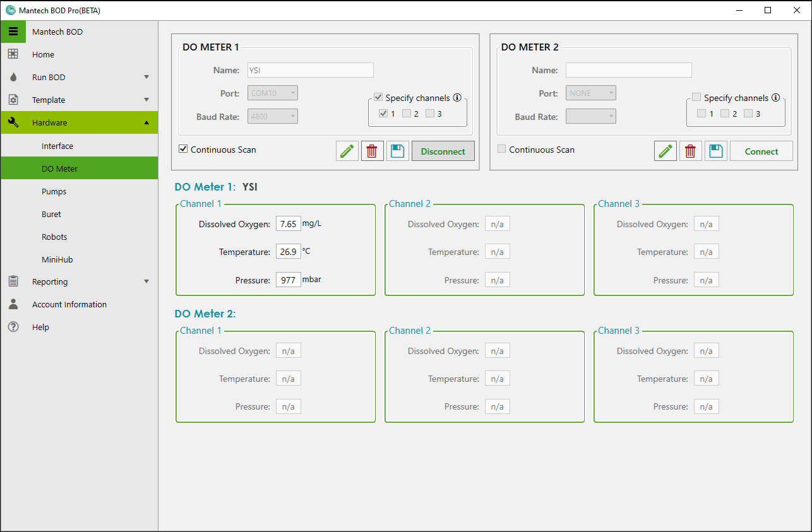Click Channel 1 Dissolved Oxygen value 7.65

click(289, 224)
